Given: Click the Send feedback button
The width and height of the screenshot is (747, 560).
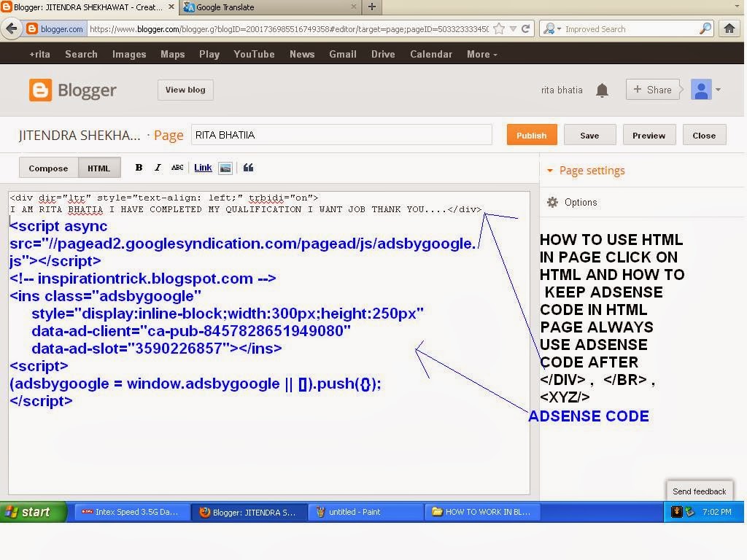Looking at the screenshot, I should [x=700, y=491].
